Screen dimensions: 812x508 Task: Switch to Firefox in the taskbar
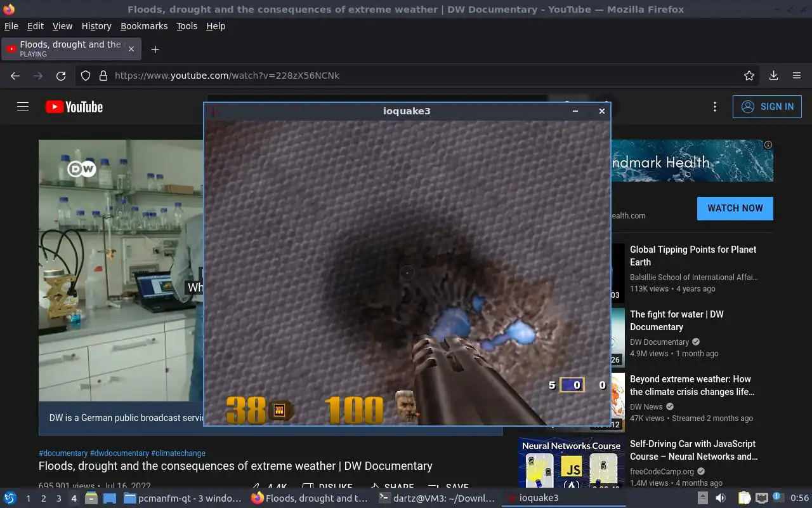point(310,498)
